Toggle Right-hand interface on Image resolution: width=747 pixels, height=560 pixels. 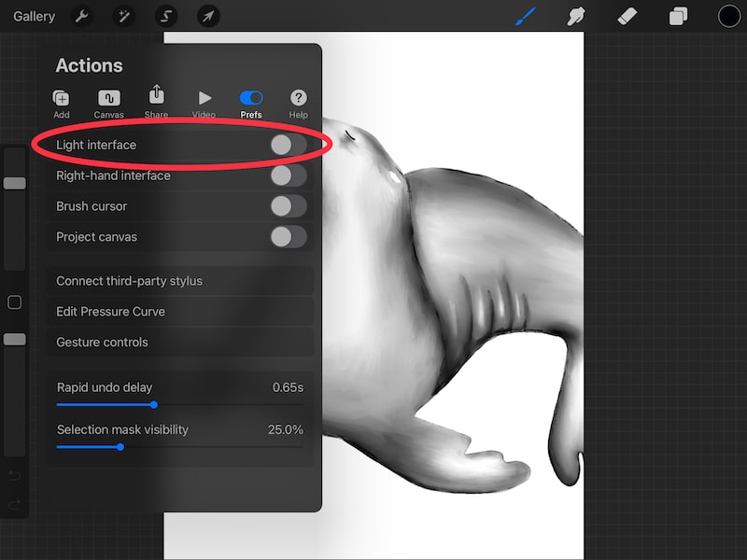pyautogui.click(x=289, y=175)
